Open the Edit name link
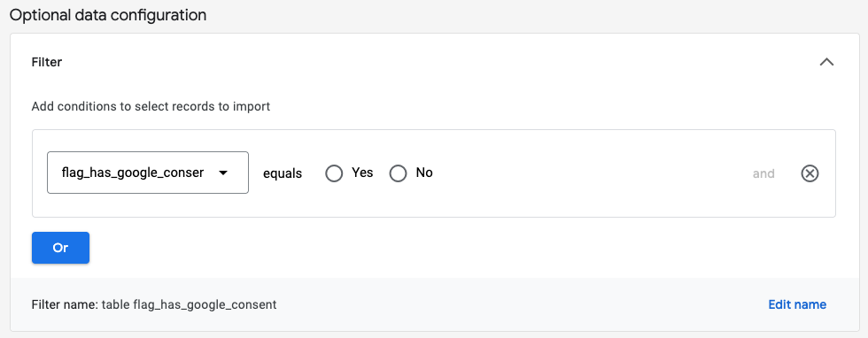 797,304
